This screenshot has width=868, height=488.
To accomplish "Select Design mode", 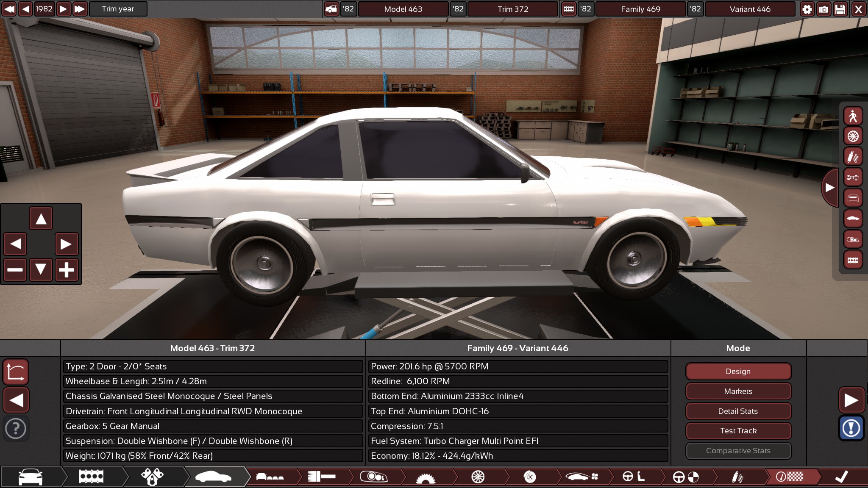I will pyautogui.click(x=738, y=372).
